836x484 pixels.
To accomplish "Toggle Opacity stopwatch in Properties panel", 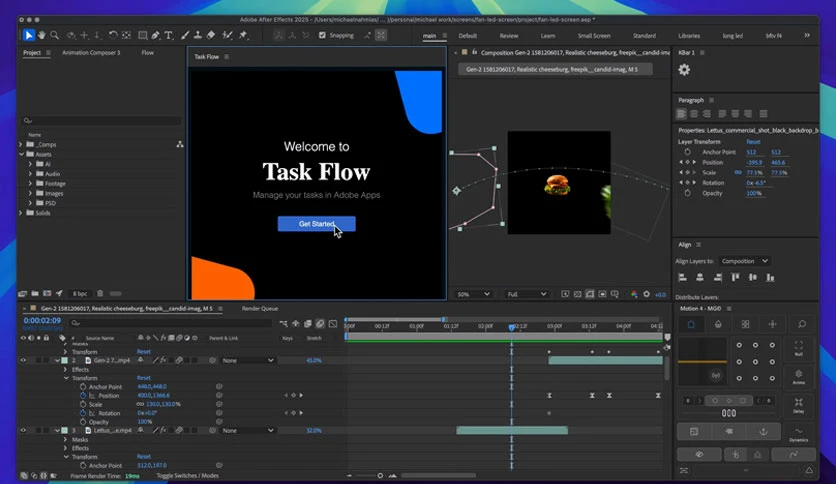I will pyautogui.click(x=688, y=193).
